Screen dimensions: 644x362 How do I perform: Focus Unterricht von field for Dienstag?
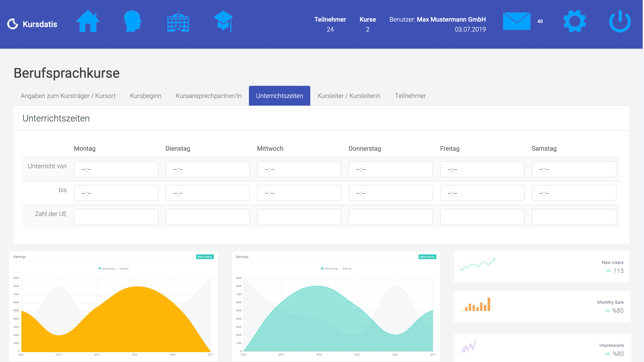click(x=207, y=169)
